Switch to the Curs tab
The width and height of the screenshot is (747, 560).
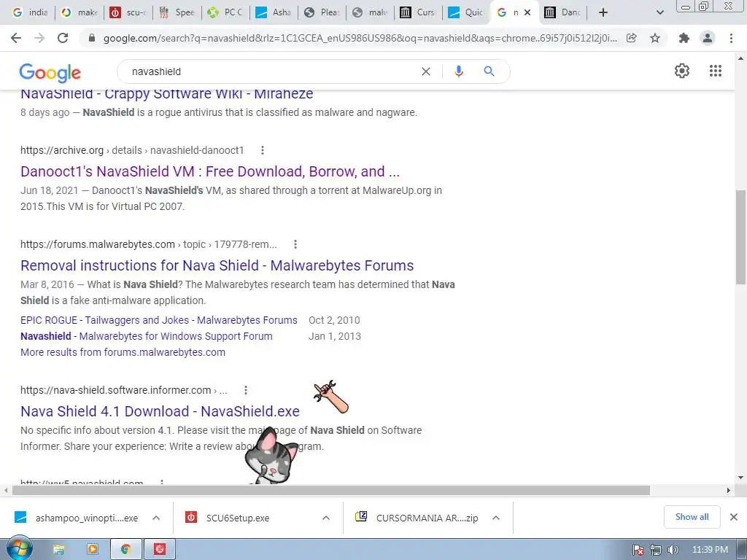coord(419,12)
